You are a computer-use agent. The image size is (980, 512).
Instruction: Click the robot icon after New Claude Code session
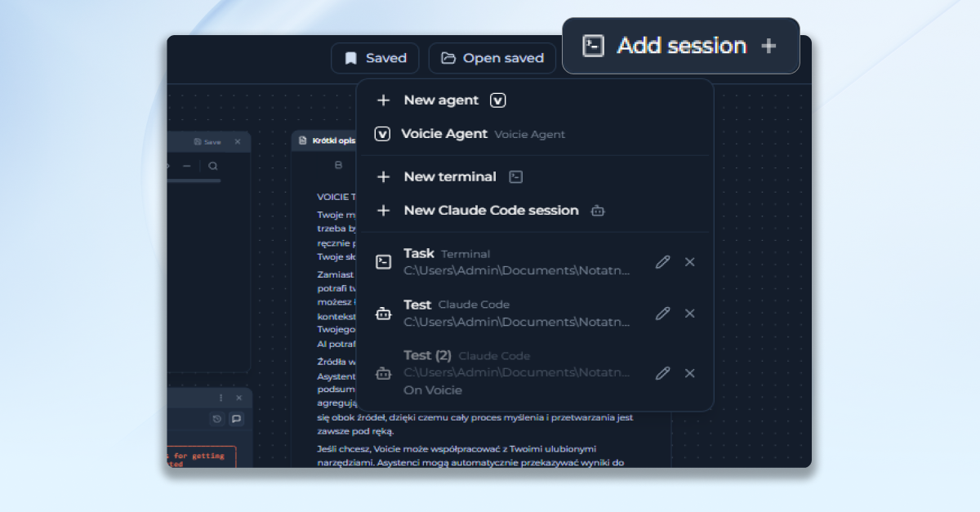[x=598, y=211]
